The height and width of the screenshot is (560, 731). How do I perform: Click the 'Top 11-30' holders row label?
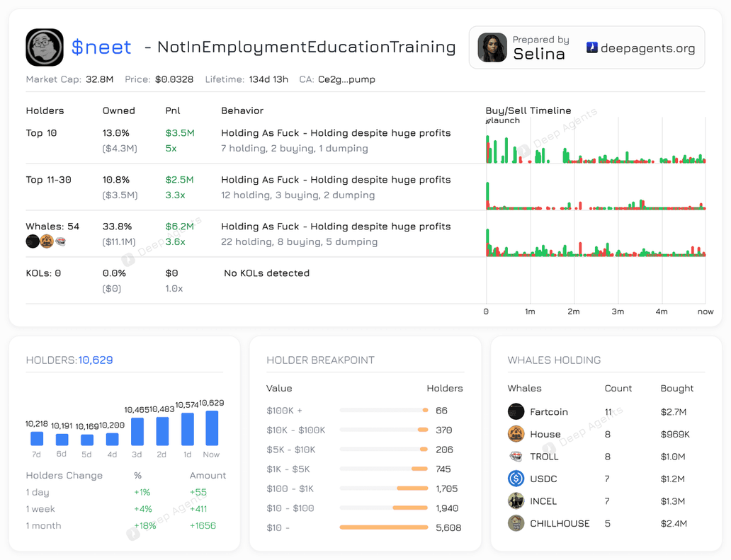click(48, 180)
